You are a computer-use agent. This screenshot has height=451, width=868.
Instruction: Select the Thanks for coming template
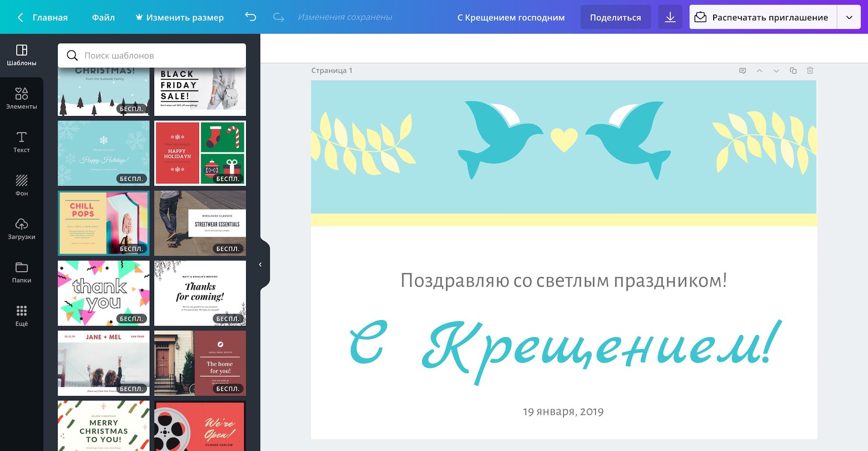pyautogui.click(x=200, y=293)
